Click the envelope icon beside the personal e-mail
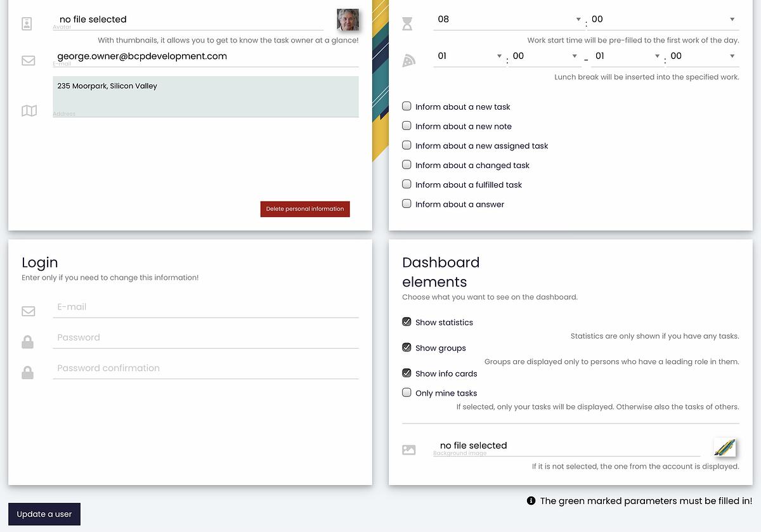The width and height of the screenshot is (761, 532). pyautogui.click(x=28, y=61)
